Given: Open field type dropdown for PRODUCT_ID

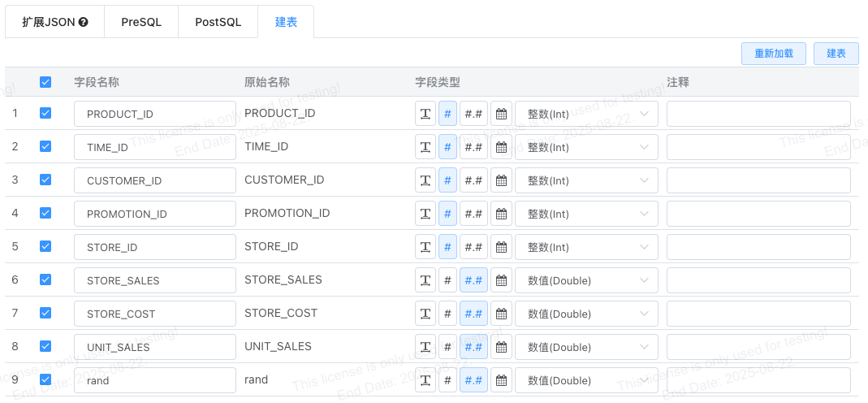Looking at the screenshot, I should tap(586, 114).
